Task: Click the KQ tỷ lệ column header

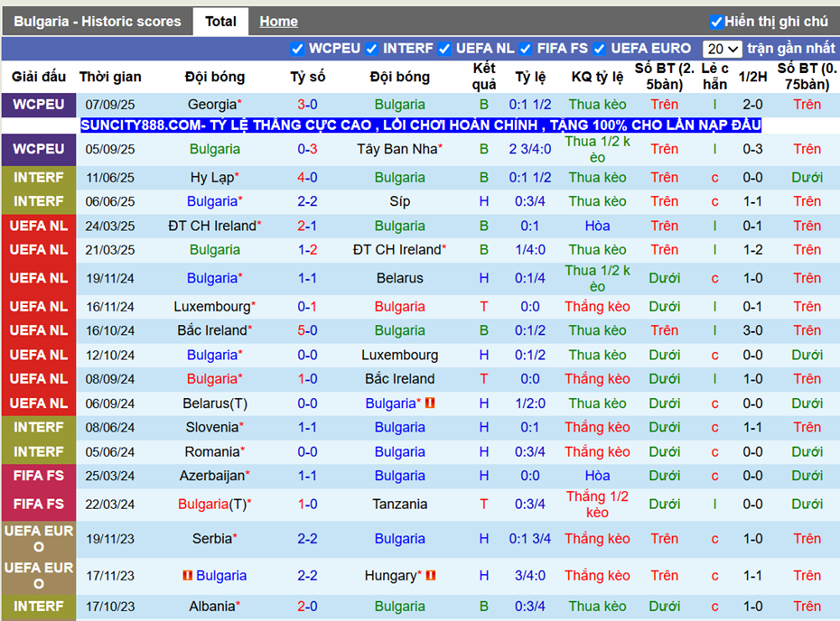Action: point(597,77)
